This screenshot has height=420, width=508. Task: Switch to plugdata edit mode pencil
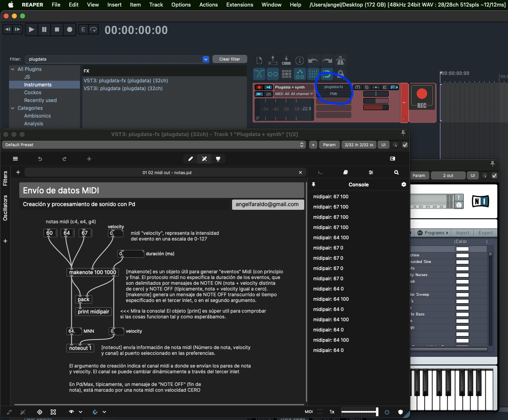click(x=190, y=159)
